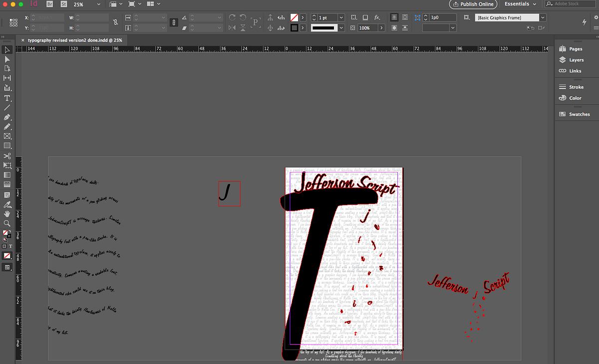Toggle formatting affects container button
The image size is (599, 364).
pyautogui.click(x=4, y=246)
